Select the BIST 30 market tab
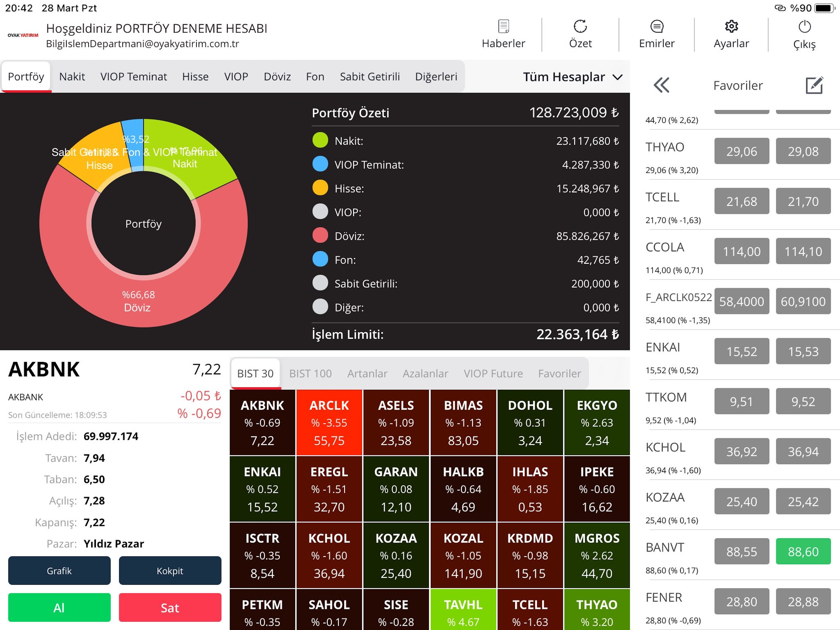The image size is (840, 630). [255, 373]
